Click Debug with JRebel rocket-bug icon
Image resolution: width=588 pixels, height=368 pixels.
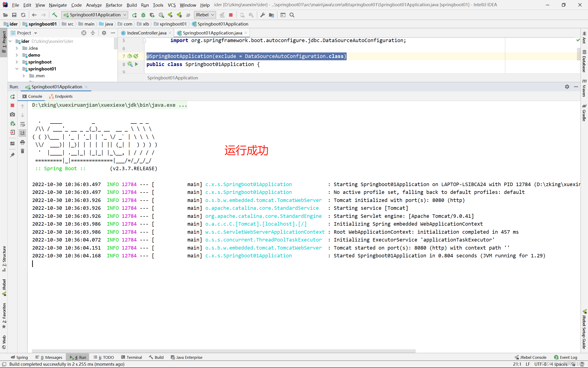point(179,15)
